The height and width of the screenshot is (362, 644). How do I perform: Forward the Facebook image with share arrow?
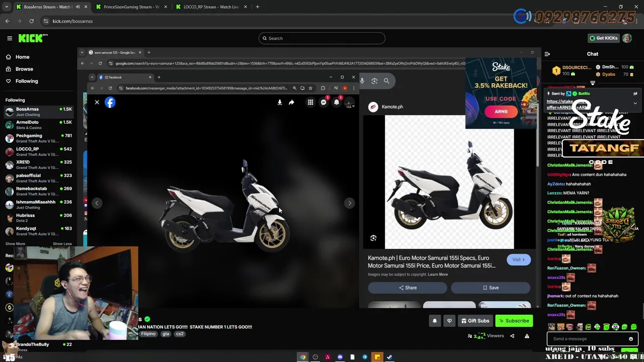click(x=291, y=103)
